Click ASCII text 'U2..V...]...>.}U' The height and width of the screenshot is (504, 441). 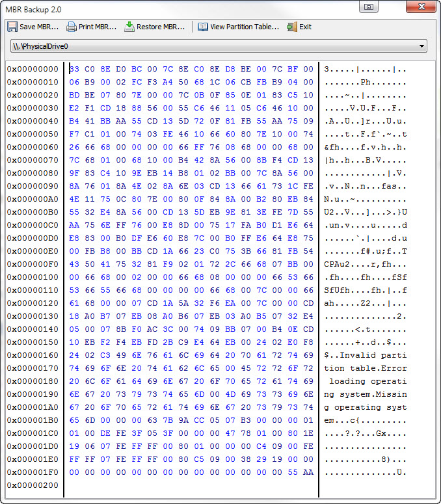(366, 212)
